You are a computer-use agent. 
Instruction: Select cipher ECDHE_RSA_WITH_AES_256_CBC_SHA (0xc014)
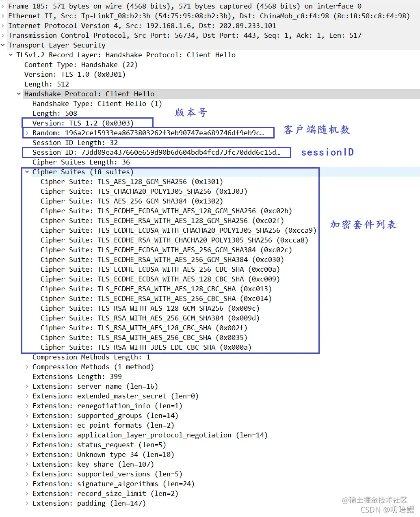pos(156,299)
